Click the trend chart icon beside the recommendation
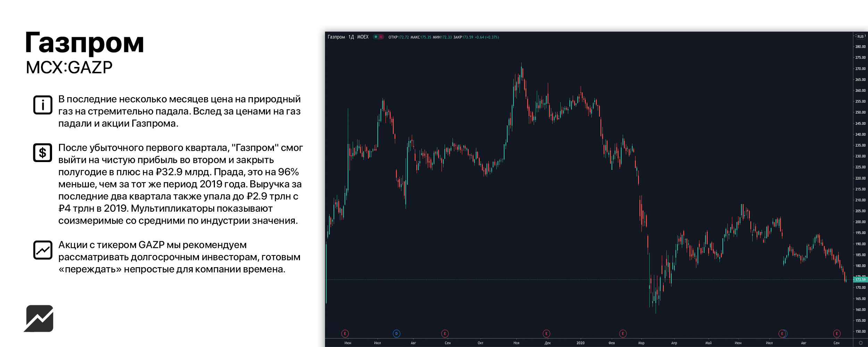Image resolution: width=868 pixels, height=347 pixels. (43, 250)
